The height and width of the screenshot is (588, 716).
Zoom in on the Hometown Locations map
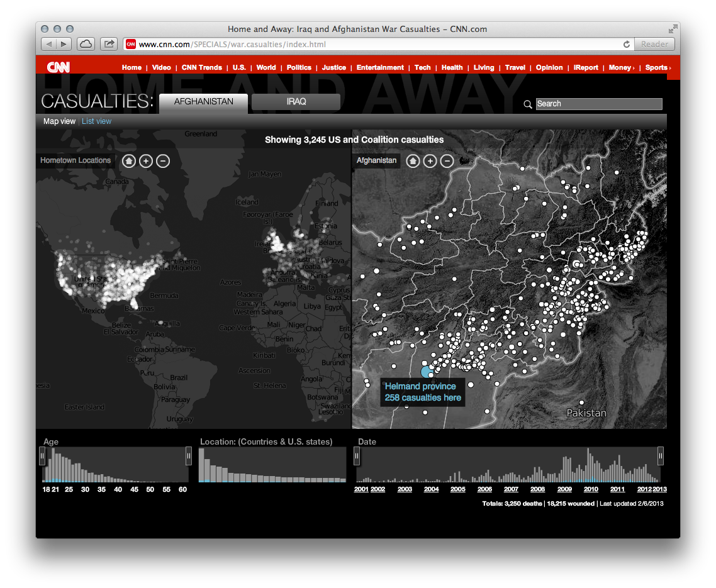click(x=145, y=161)
